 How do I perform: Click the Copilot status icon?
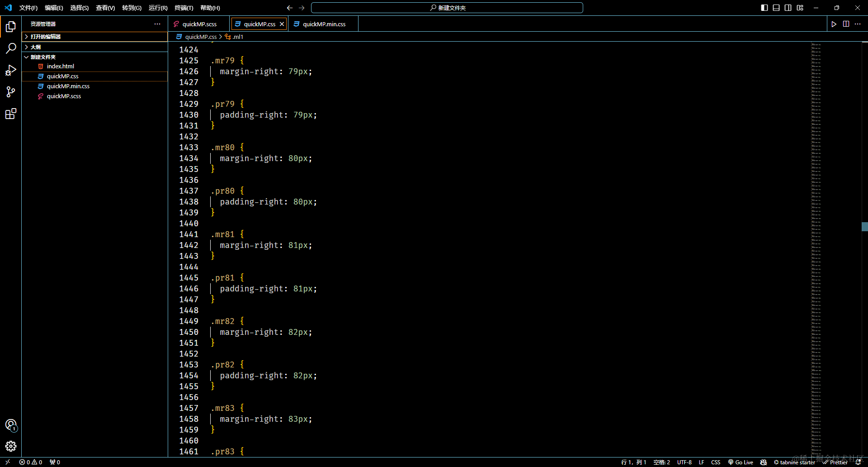764,462
